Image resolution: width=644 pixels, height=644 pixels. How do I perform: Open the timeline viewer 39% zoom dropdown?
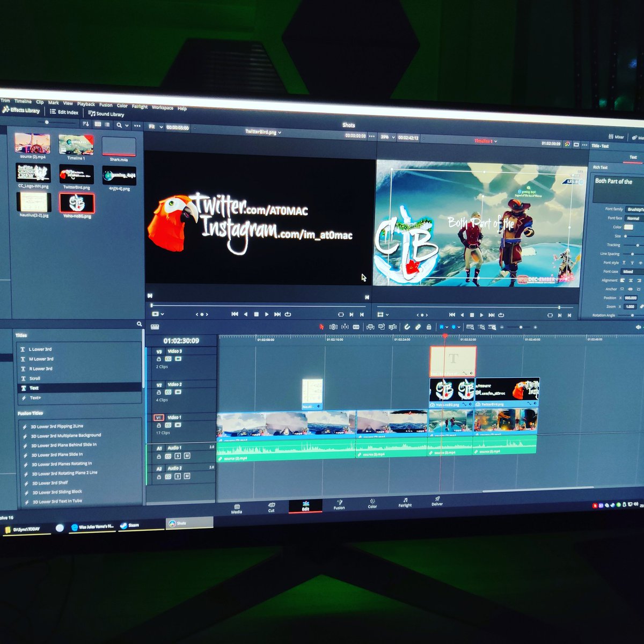387,137
